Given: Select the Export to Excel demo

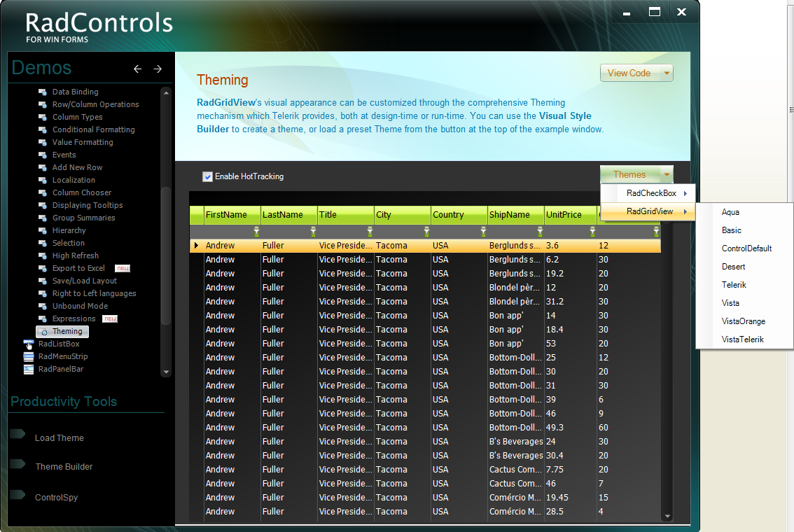Looking at the screenshot, I should [78, 268].
